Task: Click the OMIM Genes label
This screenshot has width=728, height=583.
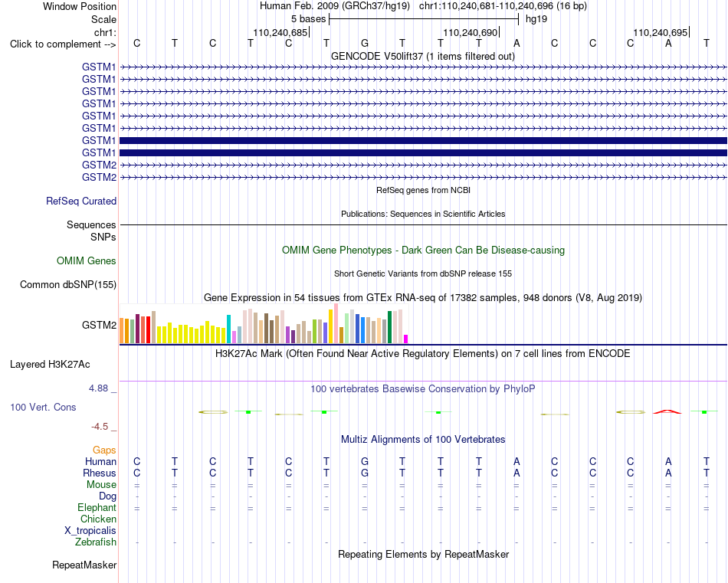Action: (87, 261)
